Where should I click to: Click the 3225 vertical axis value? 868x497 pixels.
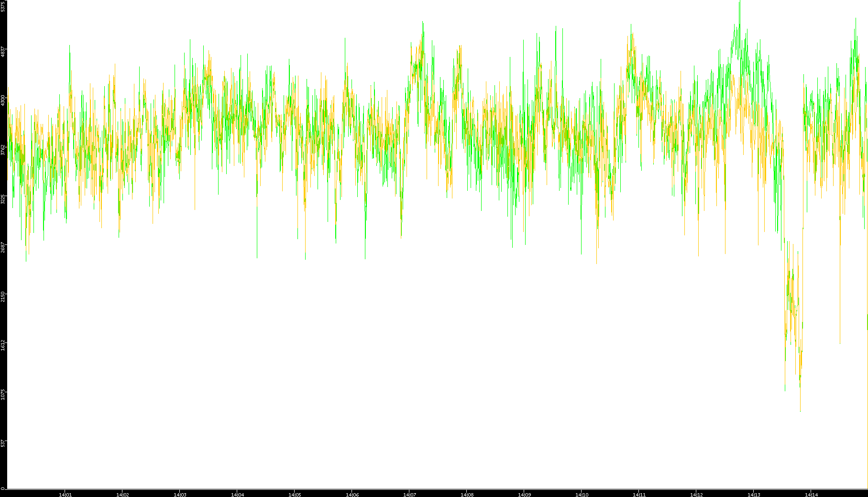pos(3,199)
